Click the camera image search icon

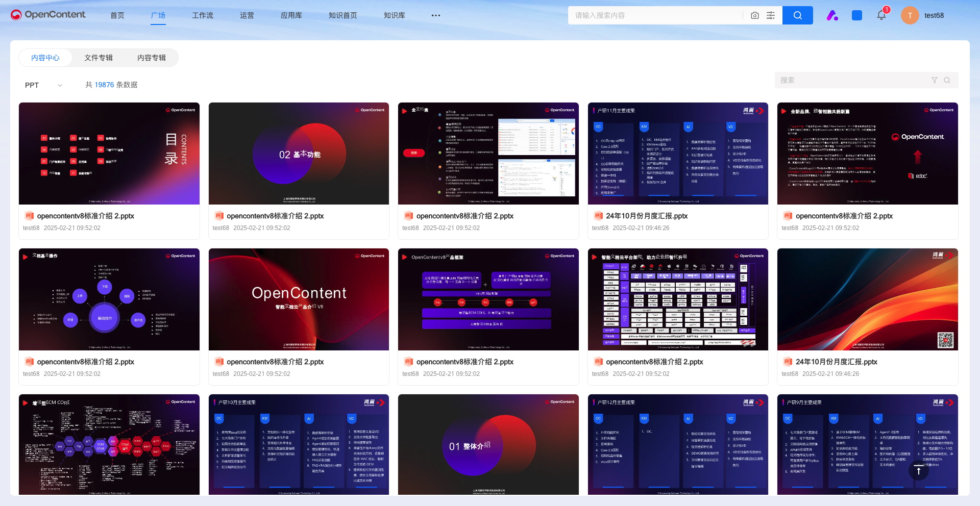pos(755,15)
